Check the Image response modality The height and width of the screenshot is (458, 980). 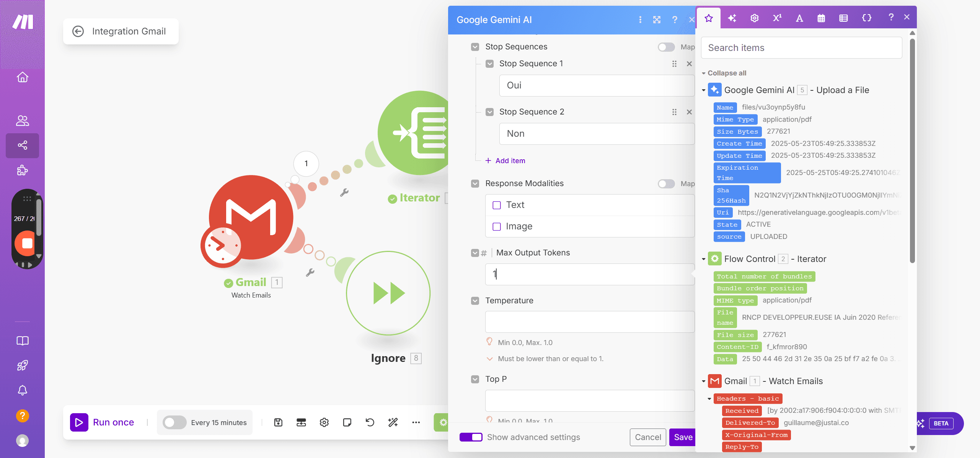coord(497,227)
